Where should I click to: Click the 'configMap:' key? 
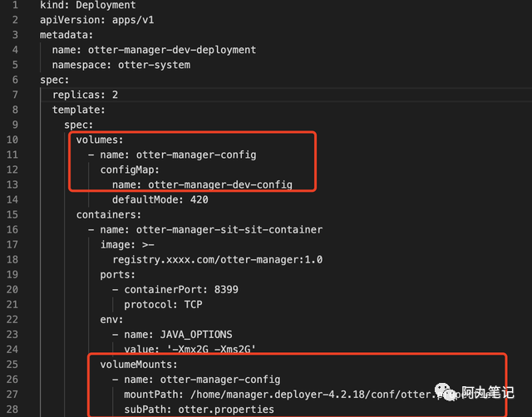[130, 169]
